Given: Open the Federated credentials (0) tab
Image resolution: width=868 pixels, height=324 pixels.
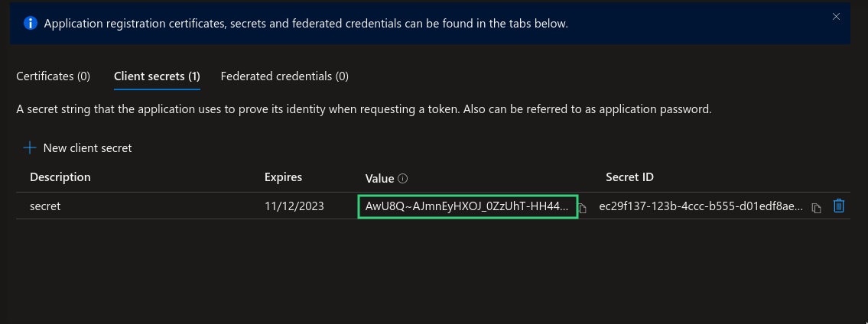Looking at the screenshot, I should pyautogui.click(x=284, y=76).
